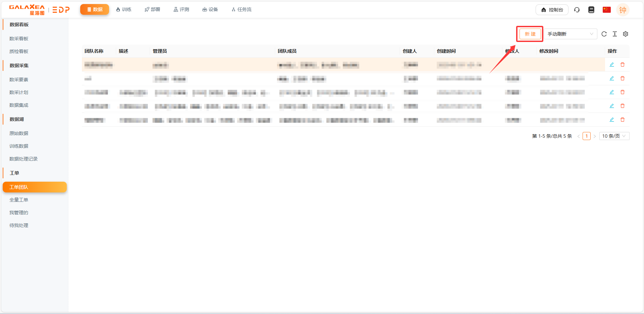Screen dimensions: 644x314
Task: Open 原始数据 in the sidebar
Action: click(x=19, y=133)
